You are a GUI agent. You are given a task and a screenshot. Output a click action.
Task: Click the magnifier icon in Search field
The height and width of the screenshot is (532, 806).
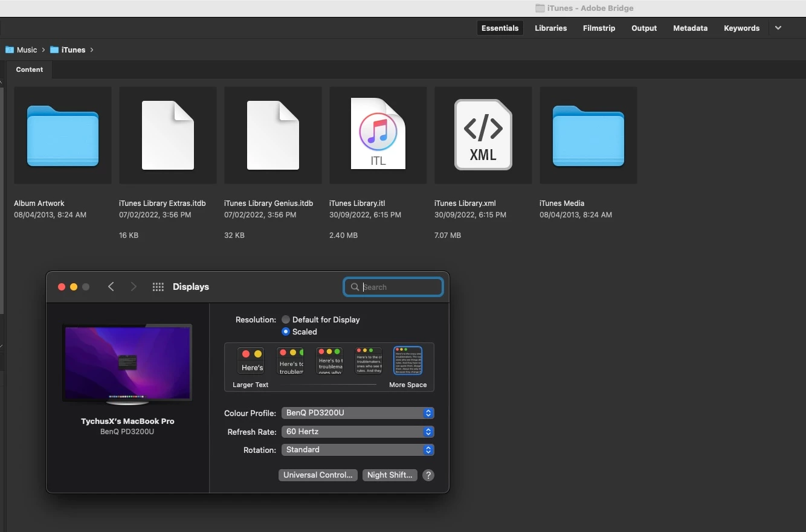[355, 287]
